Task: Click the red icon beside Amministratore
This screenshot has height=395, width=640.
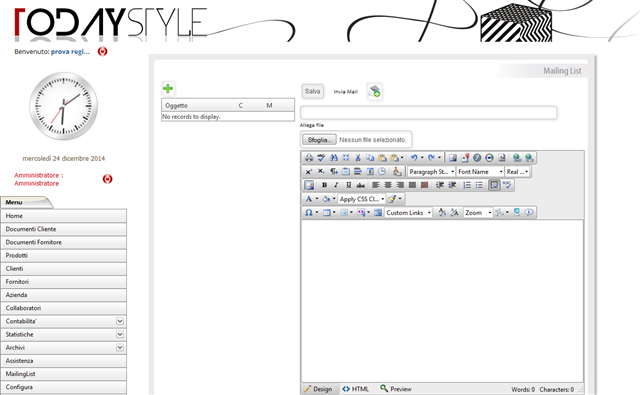Action: coord(107,179)
